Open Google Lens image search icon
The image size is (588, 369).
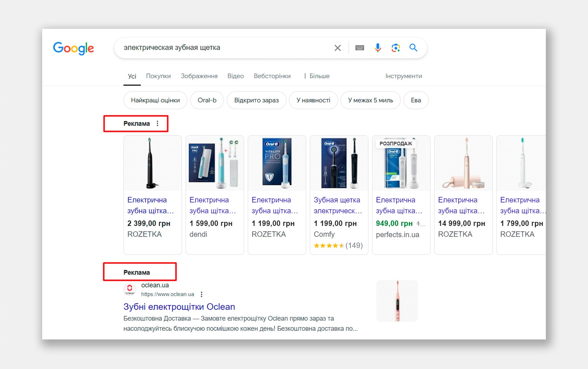[x=396, y=48]
